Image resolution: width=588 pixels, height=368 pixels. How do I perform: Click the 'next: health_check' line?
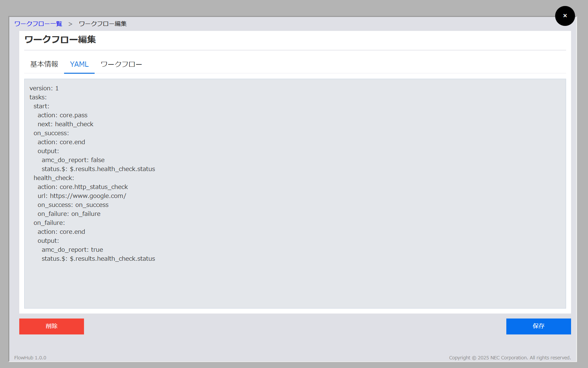pos(65,124)
